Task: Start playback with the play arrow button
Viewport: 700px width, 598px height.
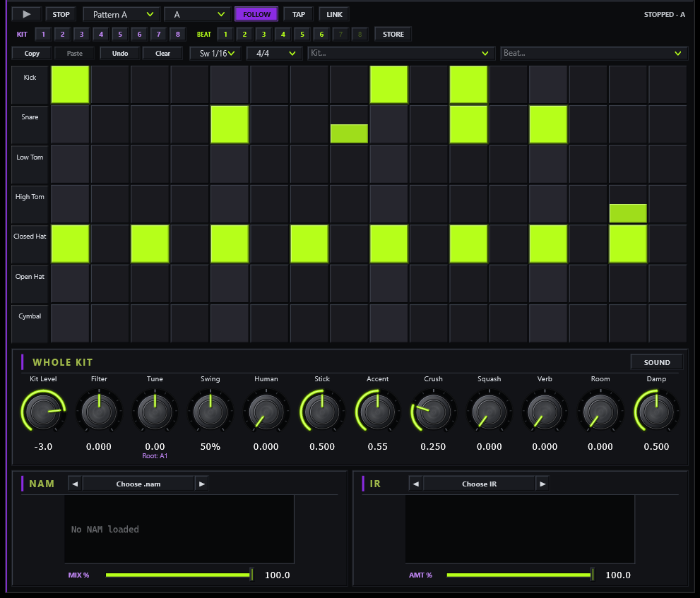Action: pos(26,14)
